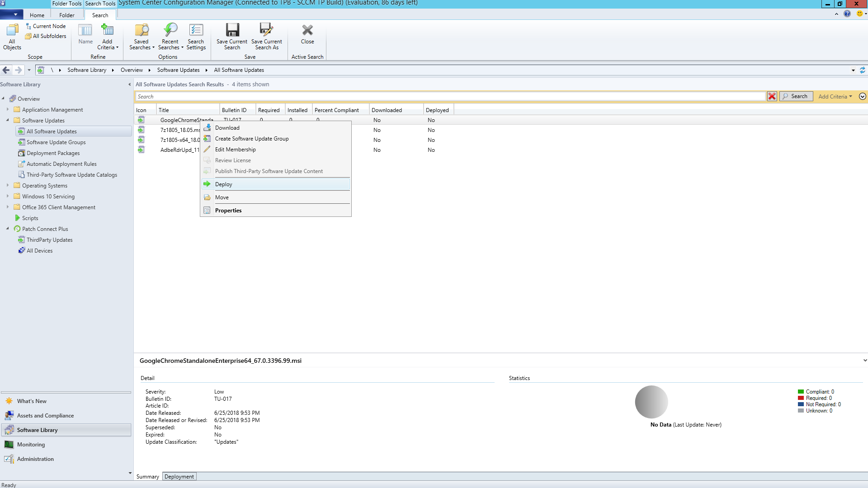The height and width of the screenshot is (488, 868).
Task: Expand the Operating Systems tree node
Action: pyautogui.click(x=8, y=185)
